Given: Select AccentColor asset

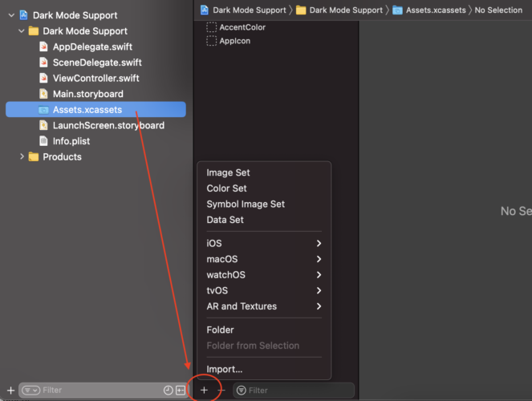Looking at the screenshot, I should click(242, 27).
